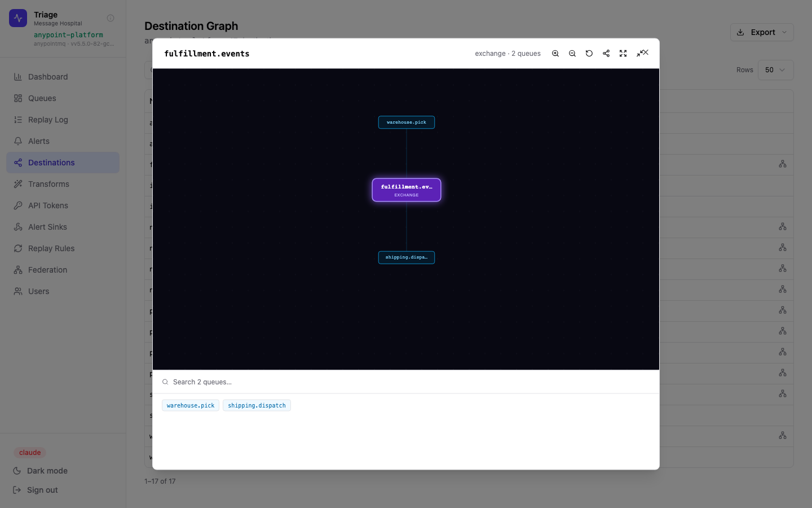Reset the graph view with the rotate icon
Image resolution: width=812 pixels, height=508 pixels.
click(x=589, y=54)
